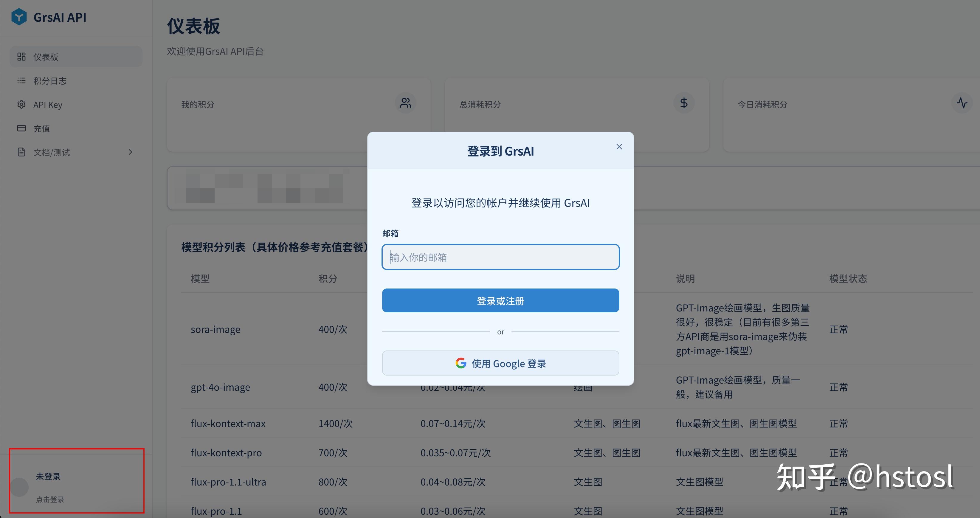This screenshot has width=980, height=518.
Task: Go to the 充值 recharge page
Action: (41, 128)
